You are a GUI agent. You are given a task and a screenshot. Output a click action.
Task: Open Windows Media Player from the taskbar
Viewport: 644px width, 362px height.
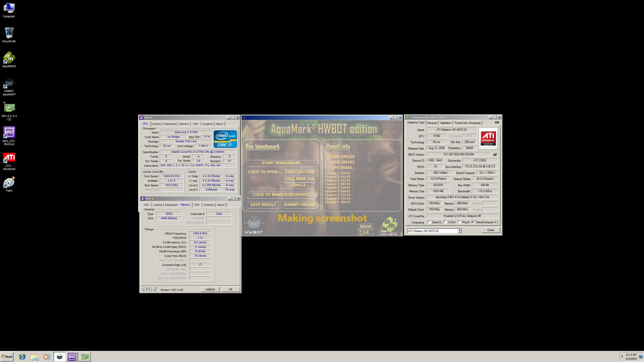tap(47, 356)
